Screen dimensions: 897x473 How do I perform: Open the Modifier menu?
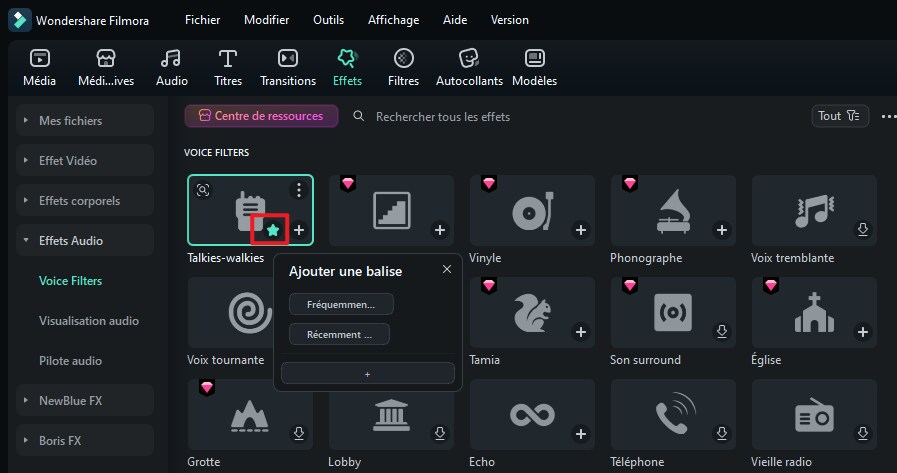click(267, 20)
